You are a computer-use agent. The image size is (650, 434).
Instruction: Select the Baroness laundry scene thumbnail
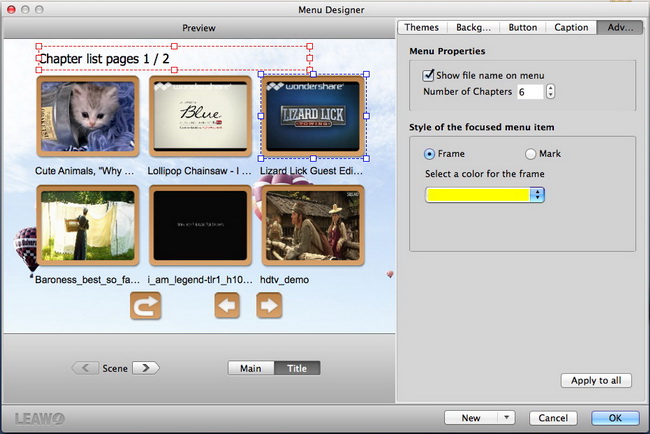pyautogui.click(x=88, y=225)
